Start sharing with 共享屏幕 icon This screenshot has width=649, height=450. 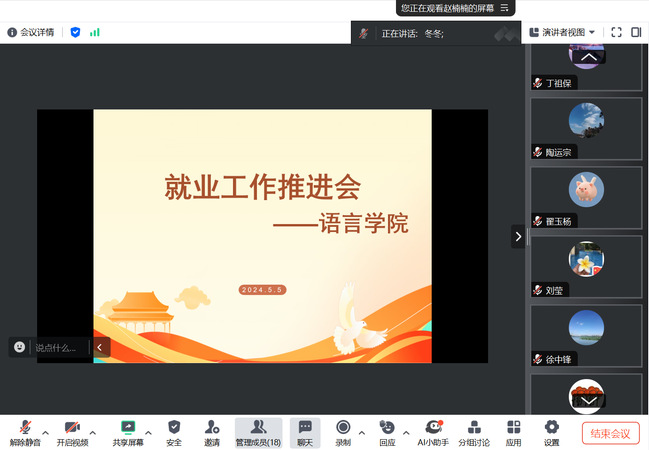pos(128,428)
